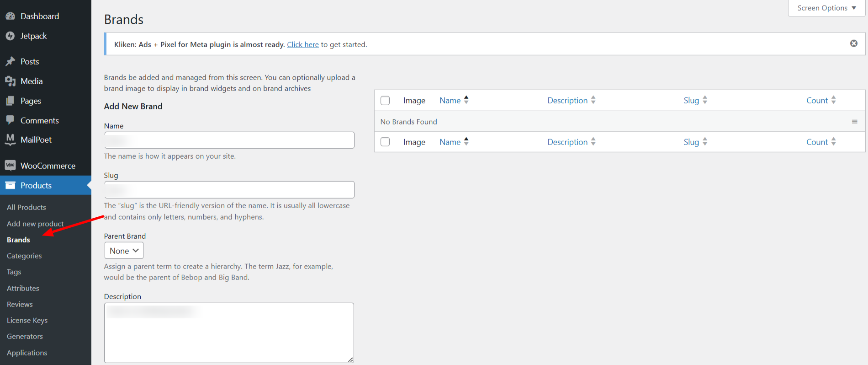This screenshot has height=365, width=868.
Task: Open the Jetpack menu item
Action: click(33, 36)
